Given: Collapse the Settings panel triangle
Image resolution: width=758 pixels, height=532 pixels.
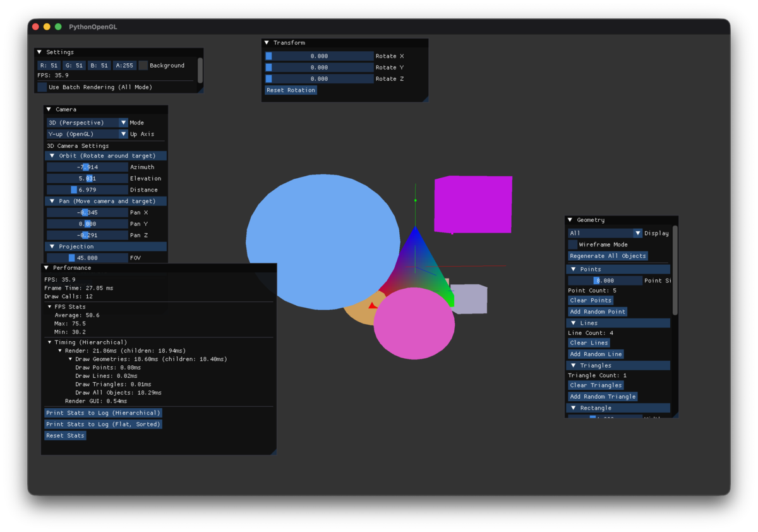Looking at the screenshot, I should pos(40,52).
